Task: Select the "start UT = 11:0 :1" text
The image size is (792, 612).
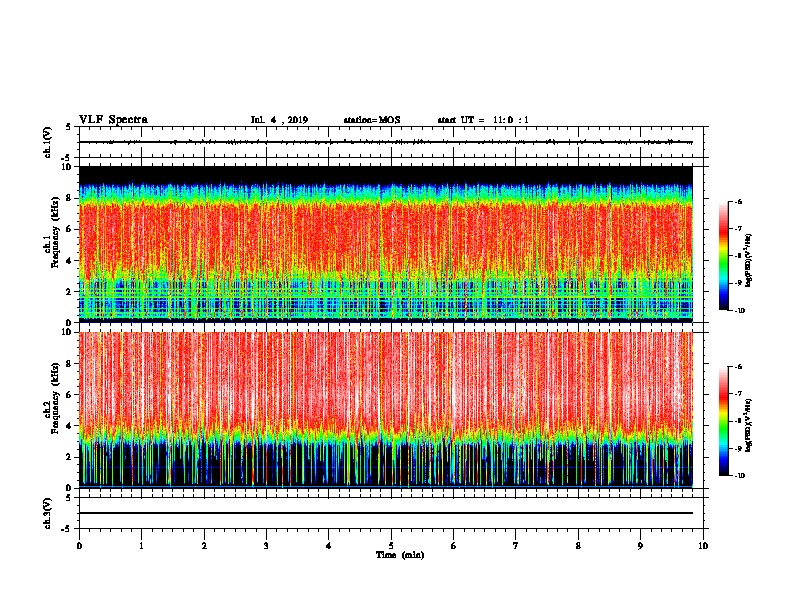Action: pyautogui.click(x=483, y=120)
